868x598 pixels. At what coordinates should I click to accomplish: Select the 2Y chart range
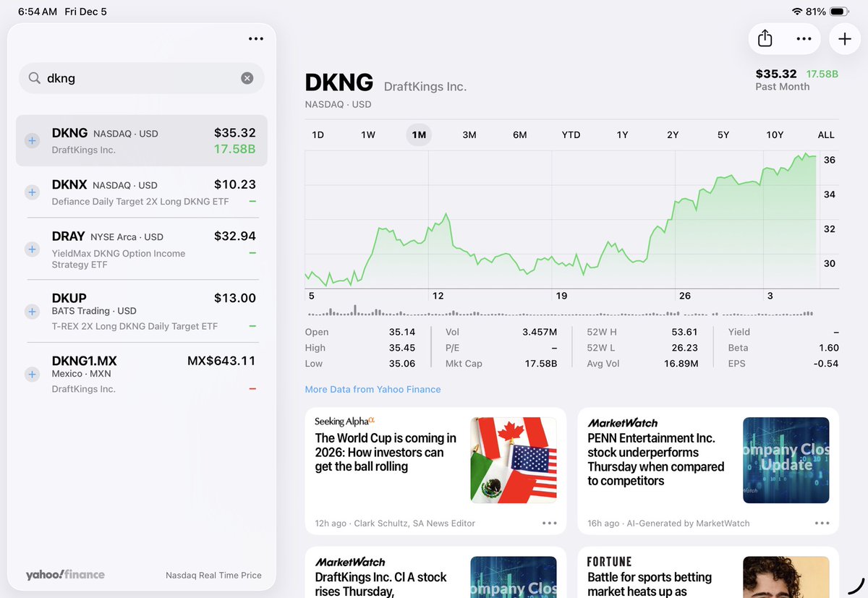pos(673,134)
